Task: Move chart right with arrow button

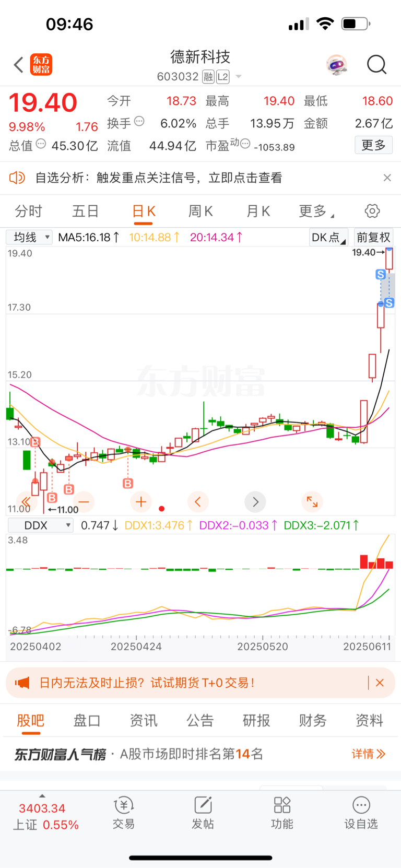Action: click(x=255, y=502)
